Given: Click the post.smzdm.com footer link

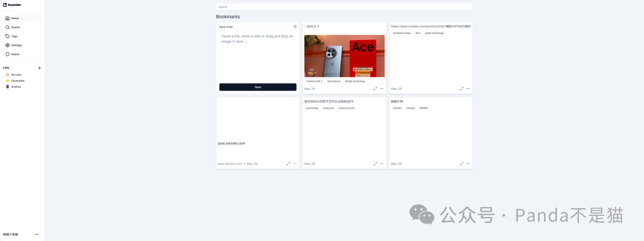Looking at the screenshot, I should [230, 164].
